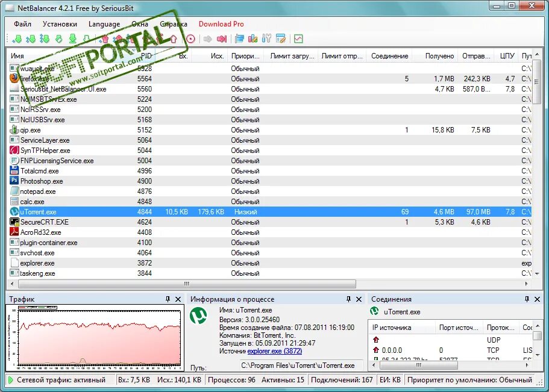Click the Firefox icon in firefox.exe row
Image resolution: width=549 pixels, height=392 pixels.
[14, 78]
